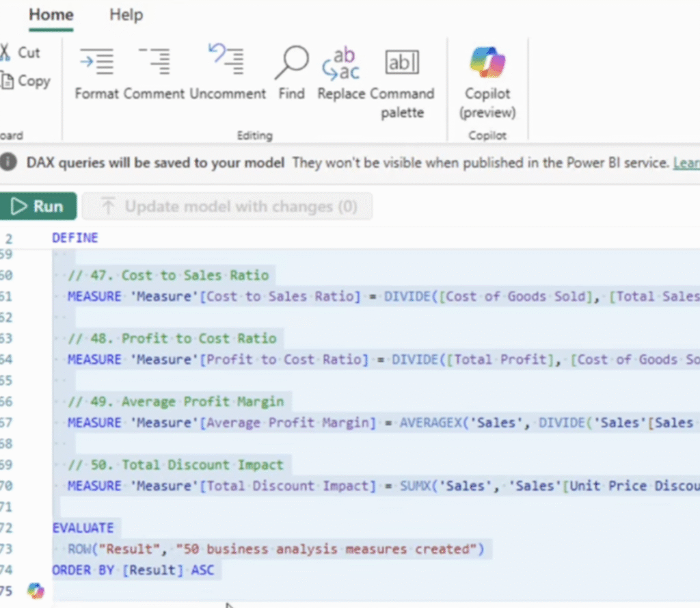This screenshot has height=608, width=700.
Task: Click the EVALUATE statement line
Action: tap(83, 527)
